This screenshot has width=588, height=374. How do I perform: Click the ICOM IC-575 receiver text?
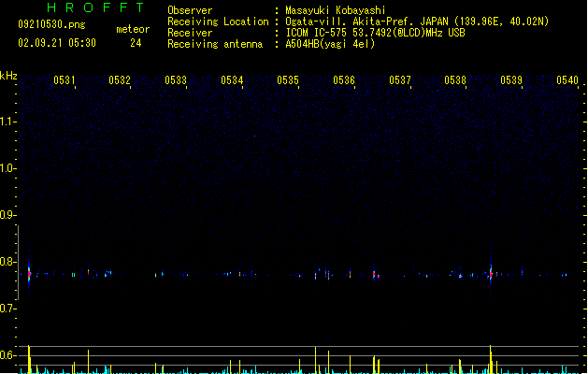pyautogui.click(x=376, y=33)
